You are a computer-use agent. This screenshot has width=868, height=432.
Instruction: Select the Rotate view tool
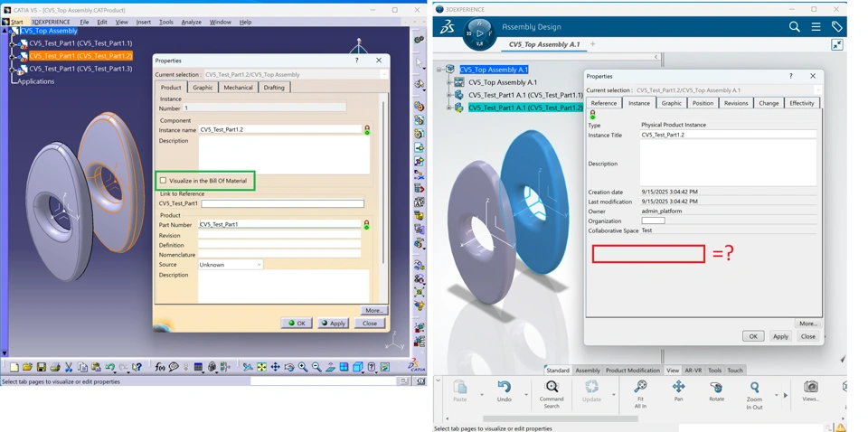tap(716, 390)
